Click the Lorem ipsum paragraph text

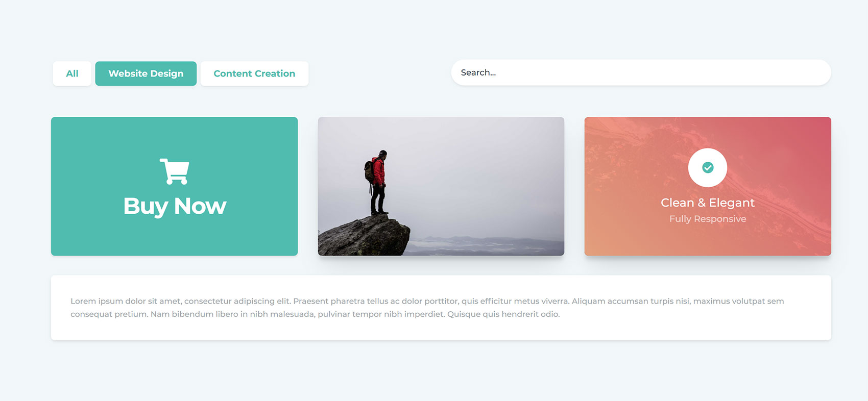click(427, 308)
